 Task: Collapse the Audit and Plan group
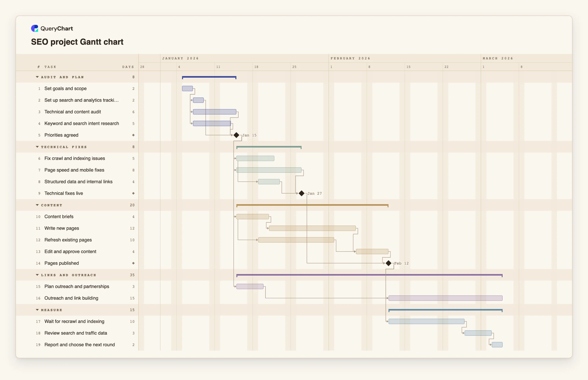click(37, 77)
